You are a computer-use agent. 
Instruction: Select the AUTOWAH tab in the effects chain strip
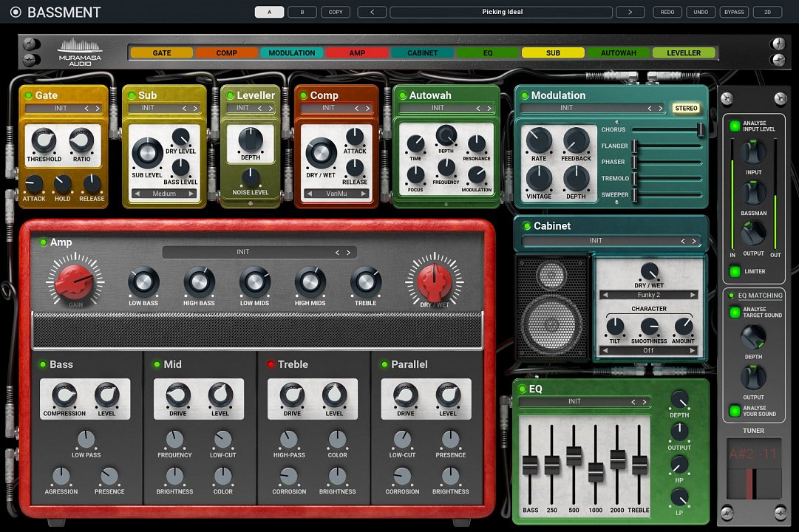(619, 52)
